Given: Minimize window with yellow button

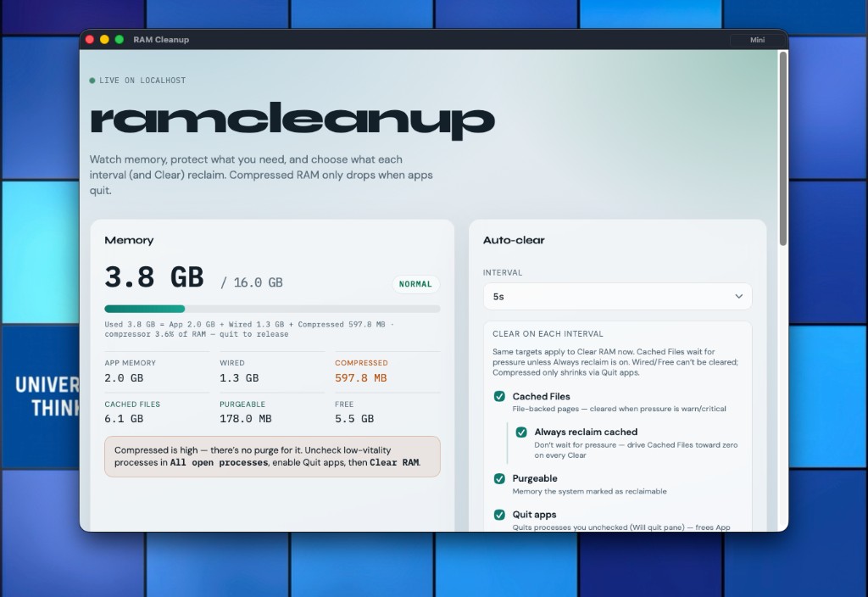Looking at the screenshot, I should coord(104,39).
